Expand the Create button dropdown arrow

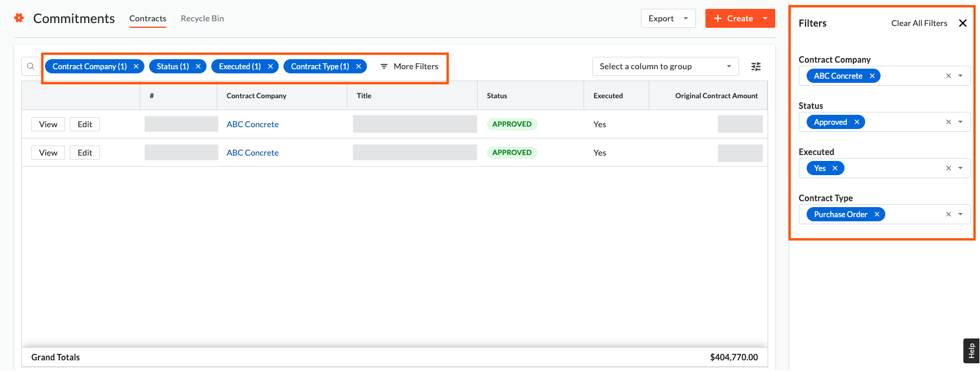(x=765, y=18)
